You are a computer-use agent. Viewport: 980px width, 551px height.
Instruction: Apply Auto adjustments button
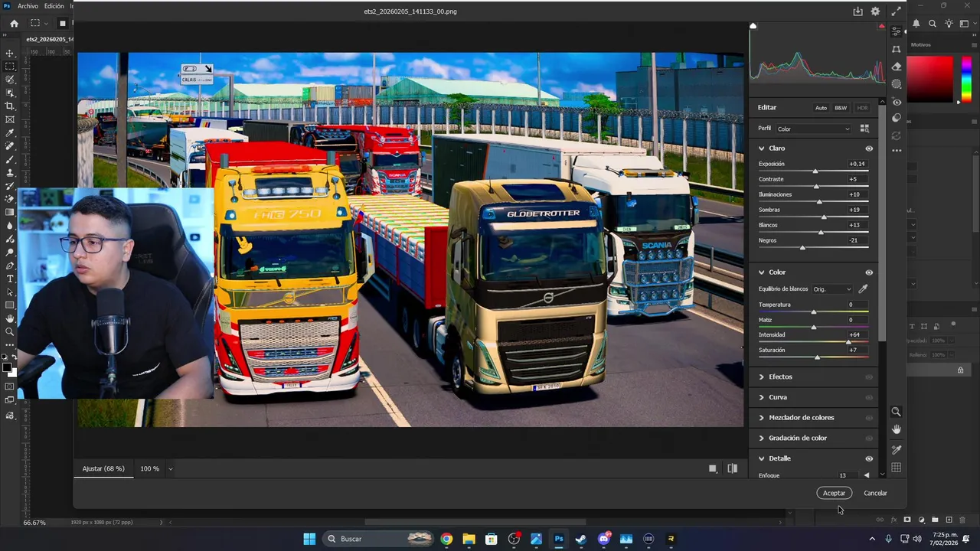[x=821, y=108]
